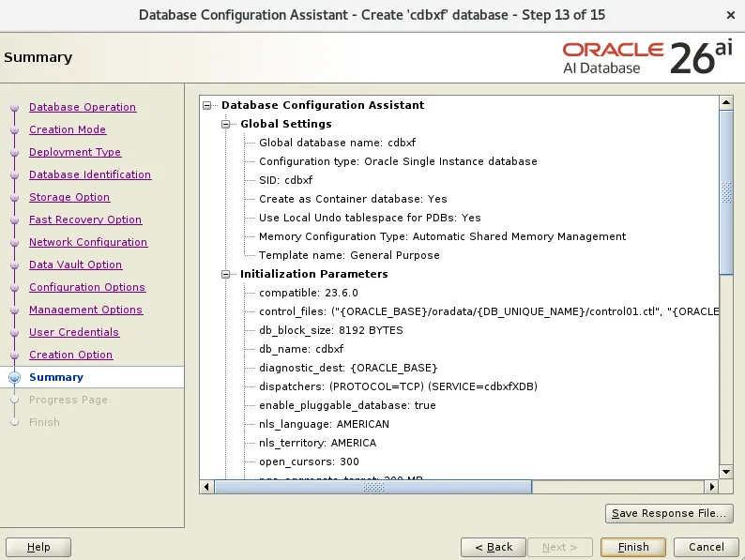Jump to the Deployment Type step
The image size is (745, 560).
pos(75,152)
